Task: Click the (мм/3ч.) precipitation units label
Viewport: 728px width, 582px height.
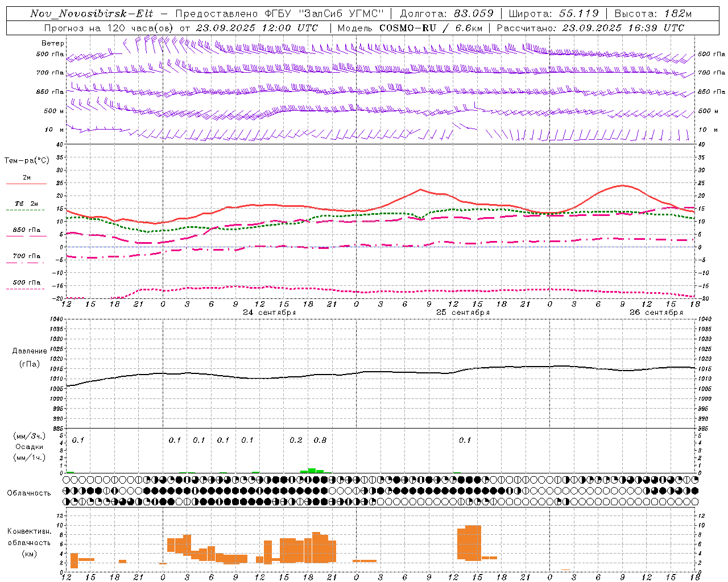Action: [29, 436]
